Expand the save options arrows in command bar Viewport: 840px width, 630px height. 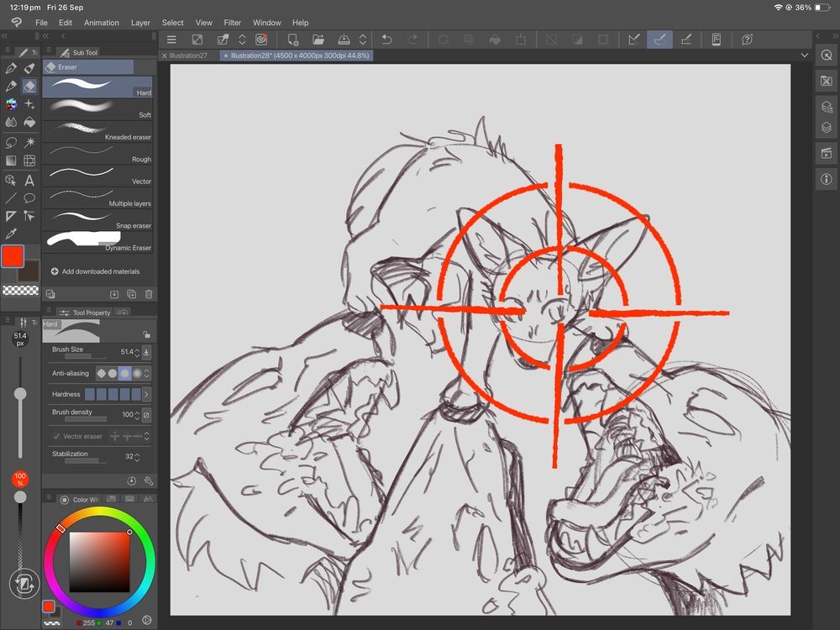(363, 39)
